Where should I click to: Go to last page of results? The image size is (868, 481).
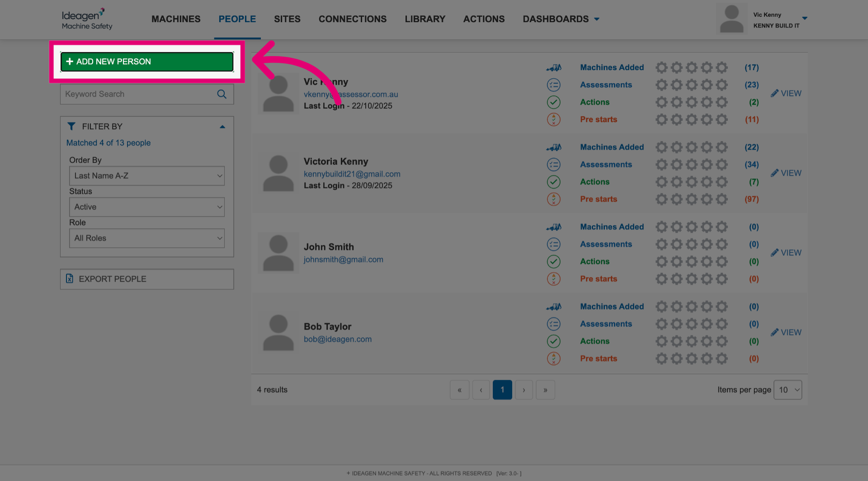(x=546, y=390)
